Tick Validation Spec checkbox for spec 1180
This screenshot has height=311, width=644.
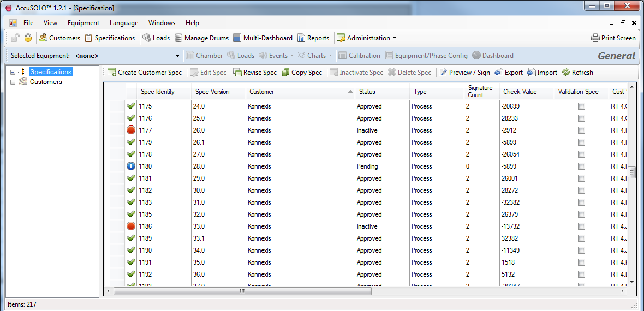(581, 166)
